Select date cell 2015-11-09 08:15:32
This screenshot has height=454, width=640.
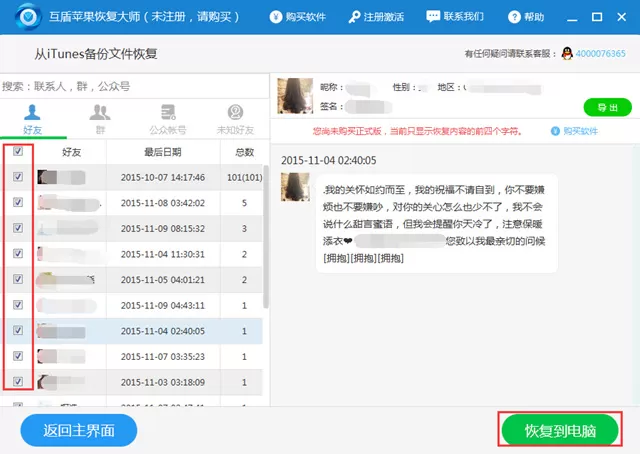pos(163,229)
